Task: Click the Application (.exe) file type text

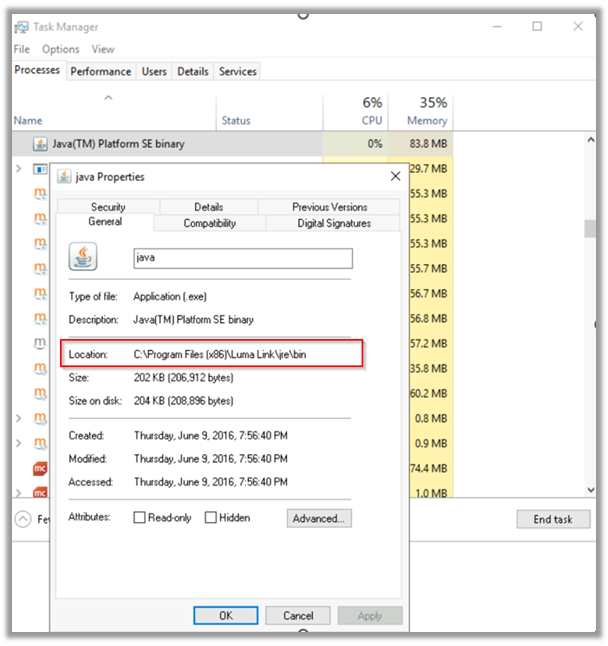Action: tap(170, 296)
